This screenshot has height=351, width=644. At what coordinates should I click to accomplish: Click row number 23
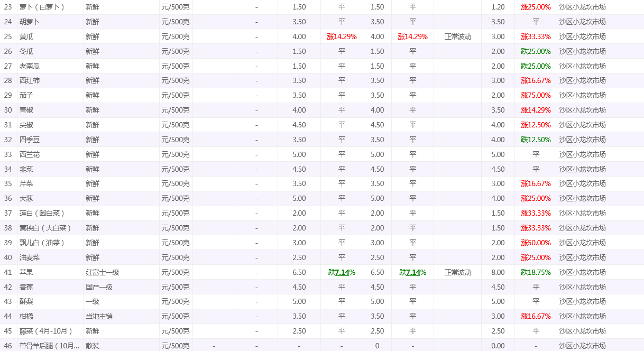point(8,7)
